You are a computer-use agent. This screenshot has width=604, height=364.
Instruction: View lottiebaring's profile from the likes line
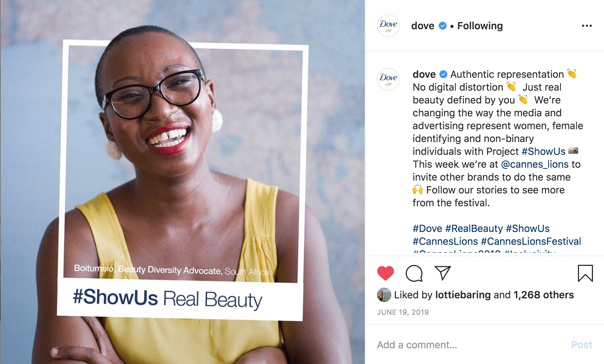463,295
